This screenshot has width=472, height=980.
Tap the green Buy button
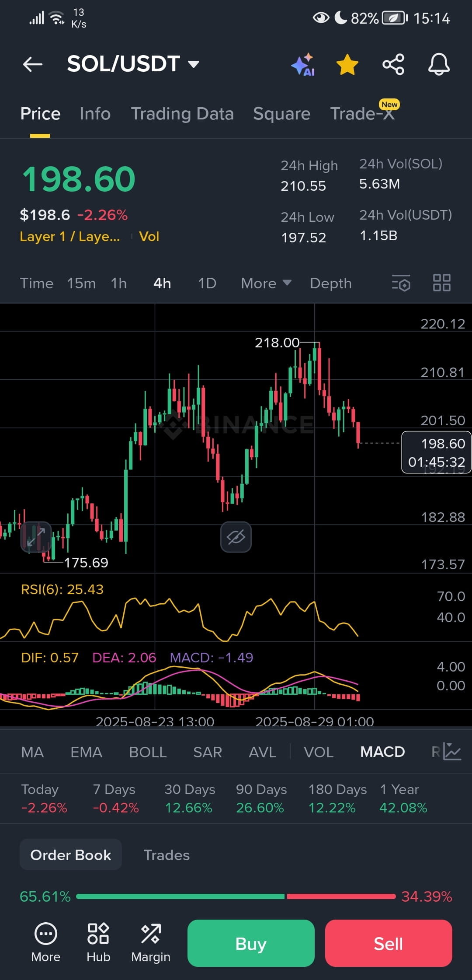pos(251,943)
